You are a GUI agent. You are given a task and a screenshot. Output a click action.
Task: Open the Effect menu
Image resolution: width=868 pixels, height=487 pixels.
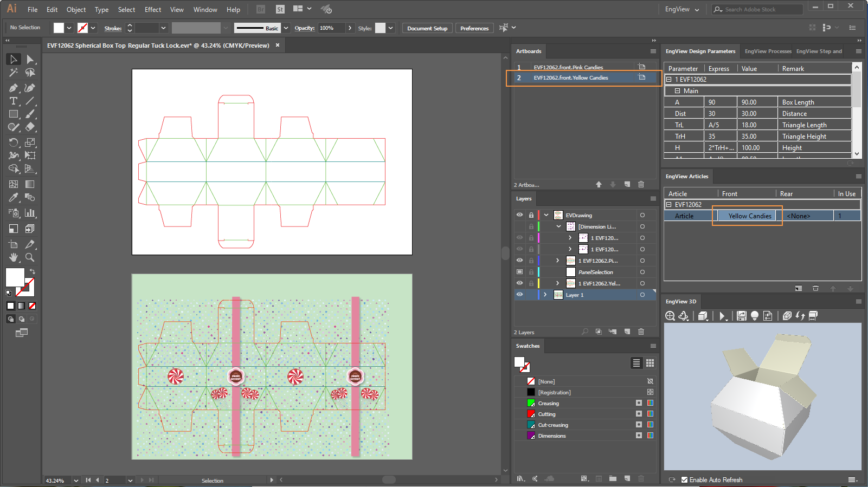pos(152,9)
